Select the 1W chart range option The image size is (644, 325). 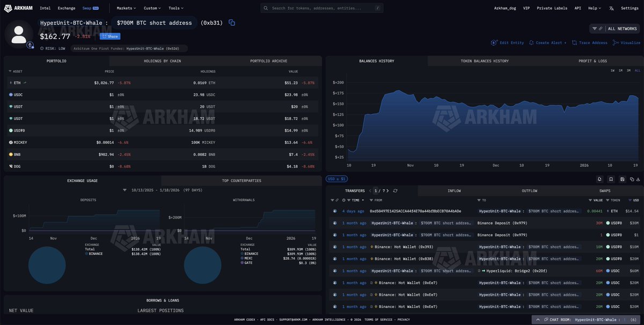pyautogui.click(x=612, y=70)
